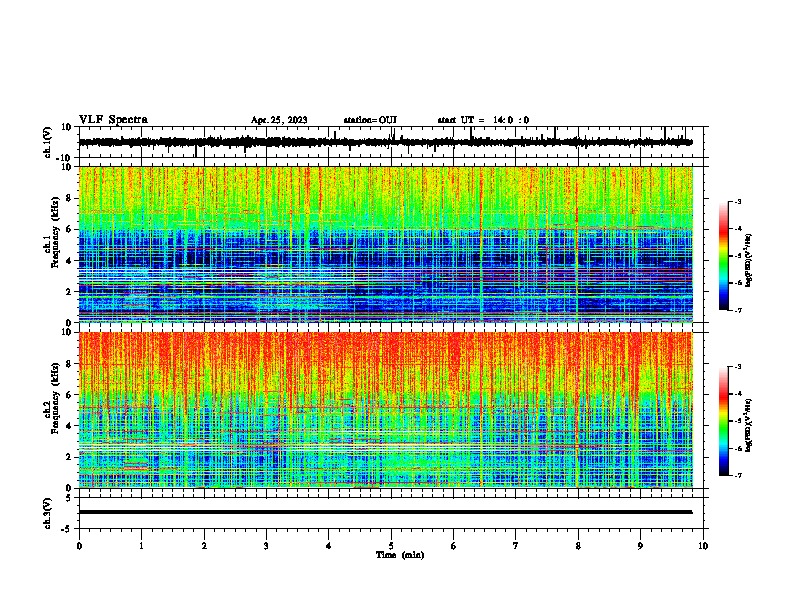Click the "-10" tick on ch.1(V) axis

pyautogui.click(x=65, y=158)
